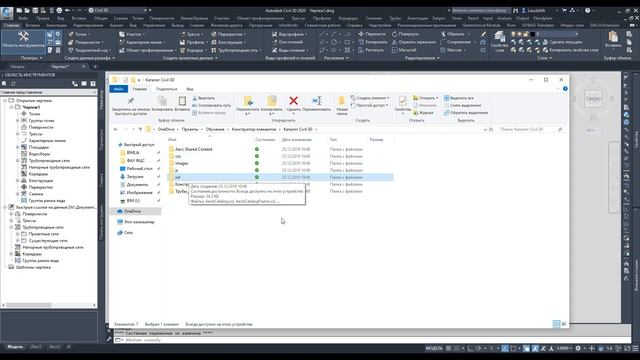Screen dimensions: 640x360
Task: Open Explorer help question mark icon
Action: coord(565,89)
